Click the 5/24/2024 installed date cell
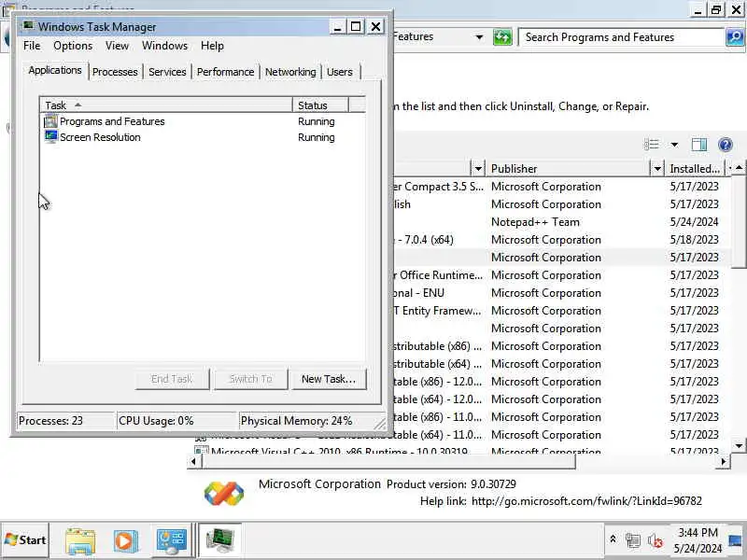The width and height of the screenshot is (747, 560). click(694, 222)
